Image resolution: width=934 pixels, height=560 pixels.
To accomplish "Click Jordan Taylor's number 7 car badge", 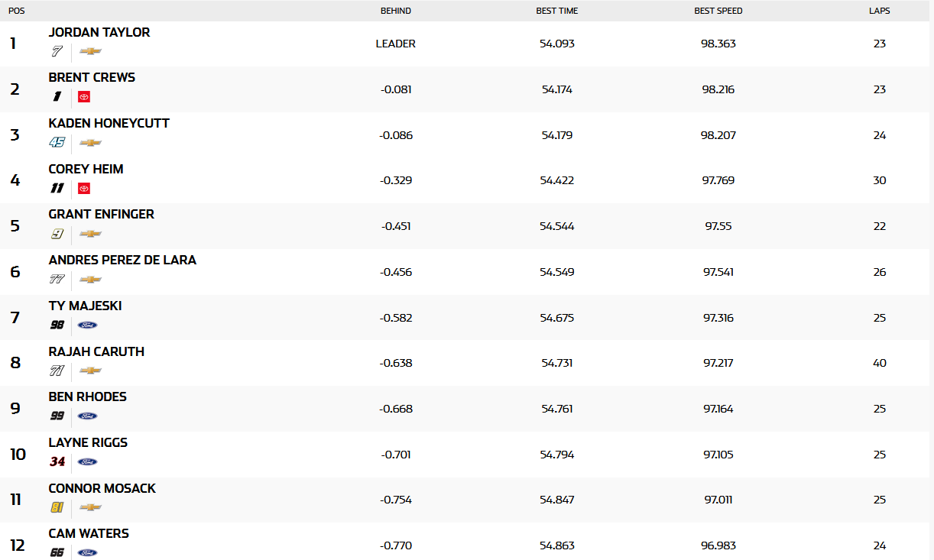I will (57, 51).
